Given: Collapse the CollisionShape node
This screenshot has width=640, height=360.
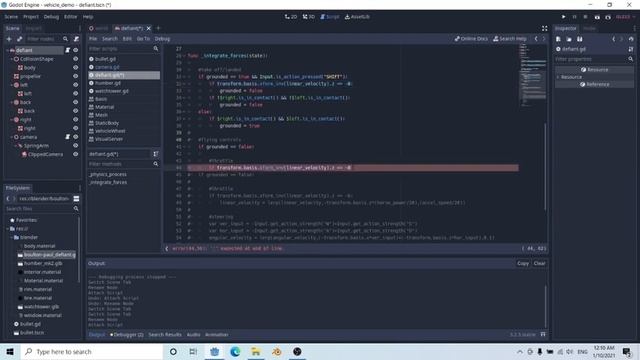Looking at the screenshot, I should coord(11,59).
